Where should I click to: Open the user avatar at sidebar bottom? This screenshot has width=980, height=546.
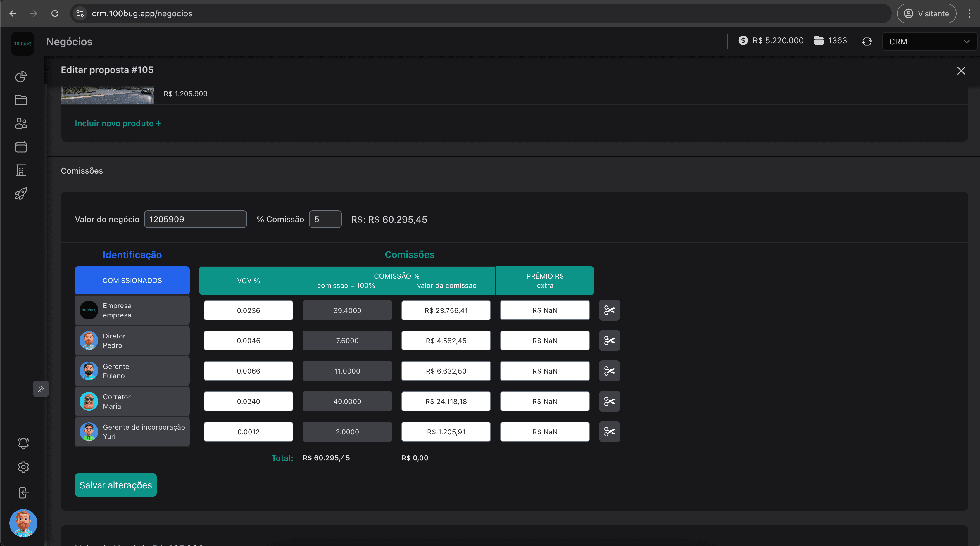(23, 523)
